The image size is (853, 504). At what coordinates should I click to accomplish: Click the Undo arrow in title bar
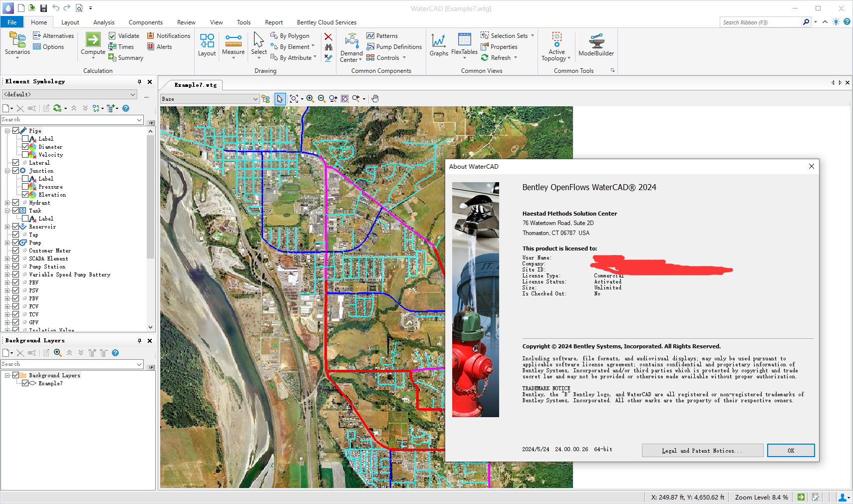(55, 8)
